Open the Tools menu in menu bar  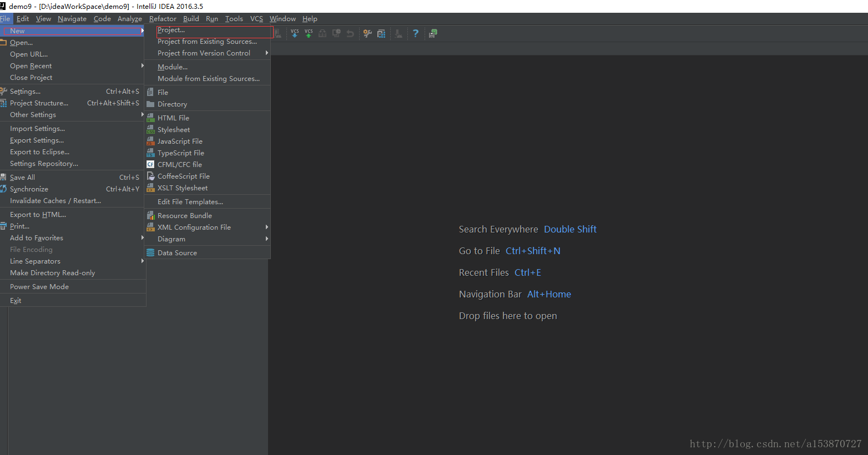(x=234, y=19)
